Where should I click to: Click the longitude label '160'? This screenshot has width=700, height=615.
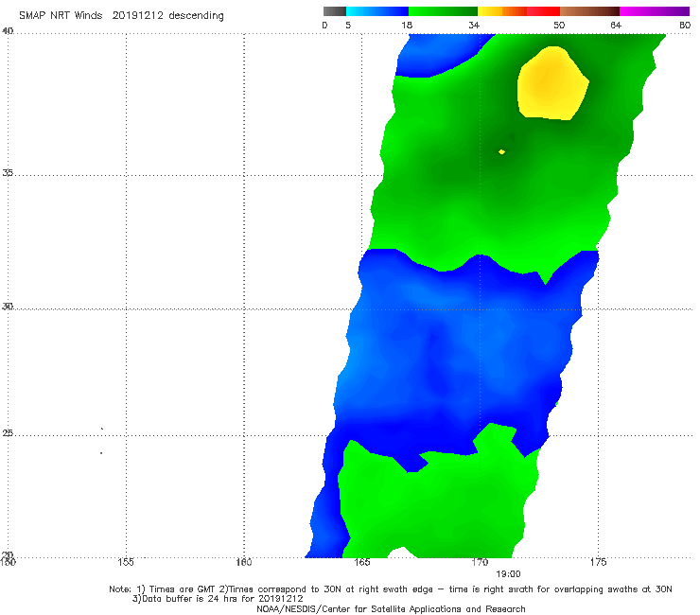[244, 562]
